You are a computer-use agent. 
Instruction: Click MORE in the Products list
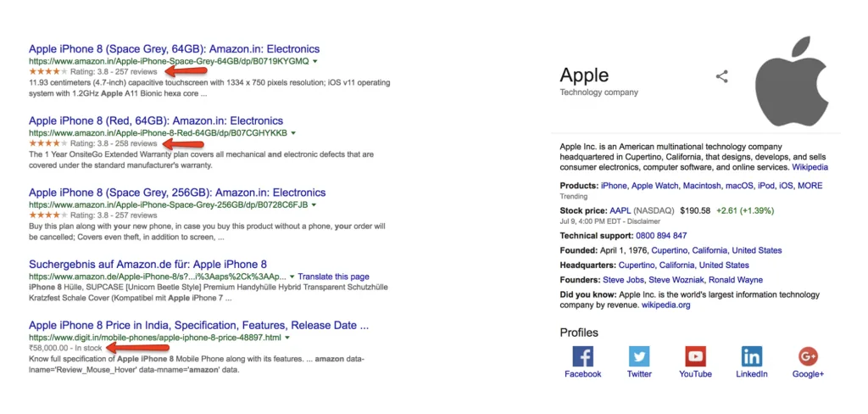coord(810,186)
